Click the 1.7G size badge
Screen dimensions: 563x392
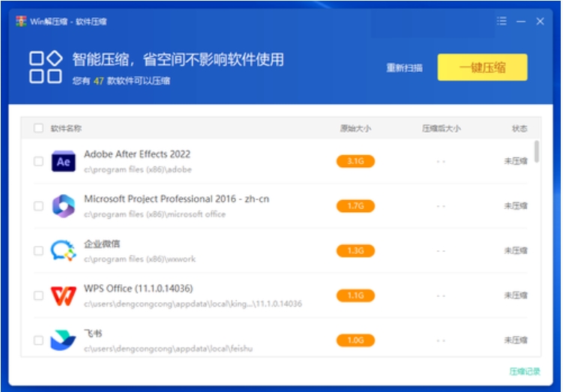point(355,206)
